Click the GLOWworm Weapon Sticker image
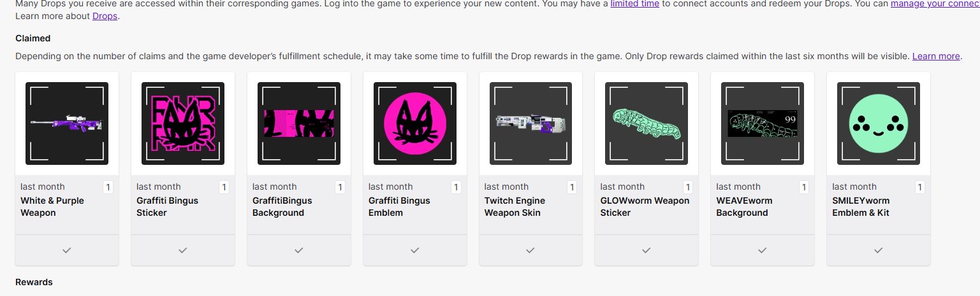Viewport: 980px width, 296px height. click(647, 123)
